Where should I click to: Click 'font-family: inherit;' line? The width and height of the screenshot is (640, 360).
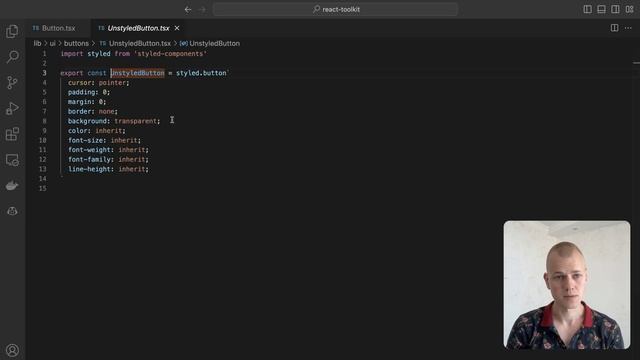pos(108,160)
